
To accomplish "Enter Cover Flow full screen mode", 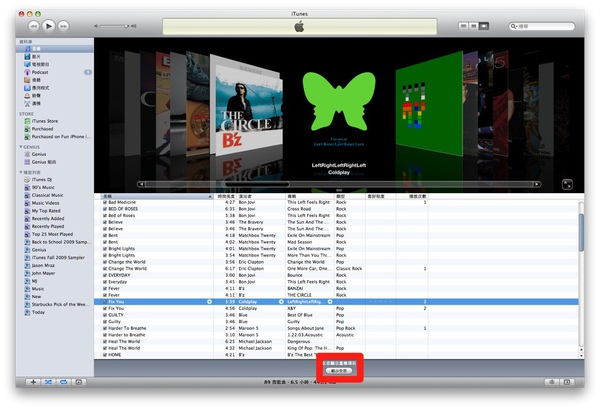I will click(567, 184).
